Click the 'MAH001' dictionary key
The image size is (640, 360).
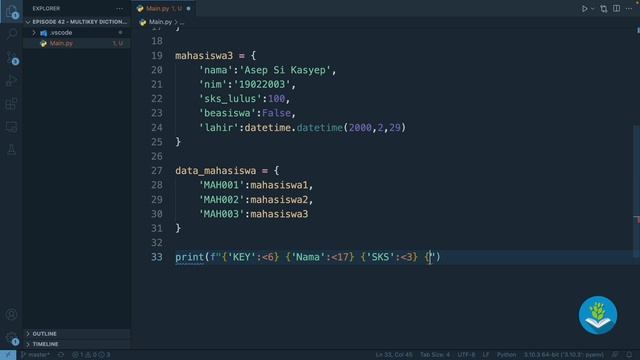(x=221, y=185)
